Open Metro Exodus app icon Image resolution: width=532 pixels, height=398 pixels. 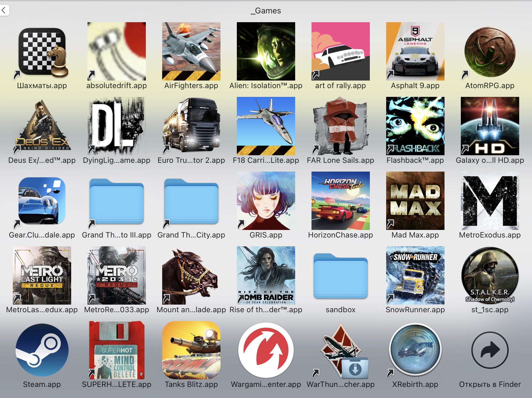click(x=490, y=201)
